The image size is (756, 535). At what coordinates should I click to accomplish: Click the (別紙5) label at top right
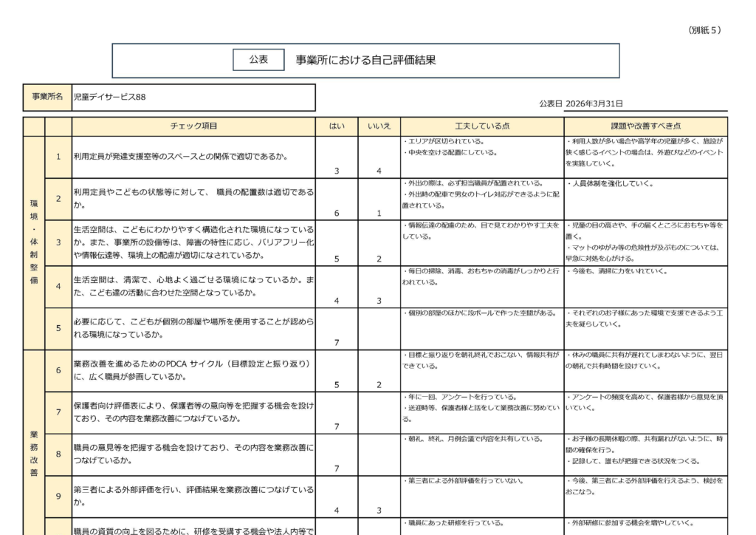pyautogui.click(x=704, y=30)
